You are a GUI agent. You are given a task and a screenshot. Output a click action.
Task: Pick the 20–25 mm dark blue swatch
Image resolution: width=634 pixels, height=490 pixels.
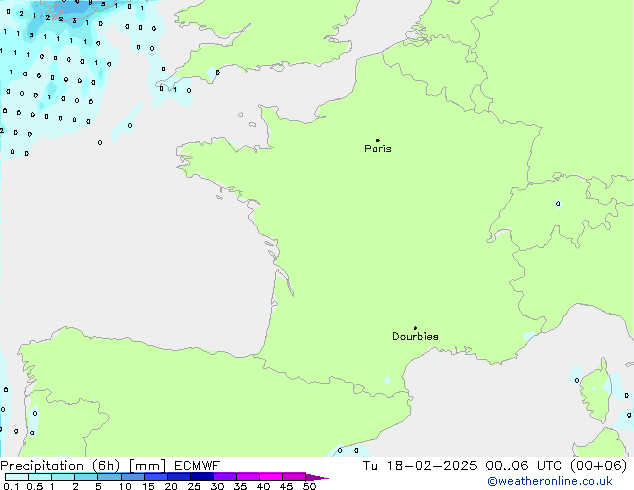tap(179, 477)
